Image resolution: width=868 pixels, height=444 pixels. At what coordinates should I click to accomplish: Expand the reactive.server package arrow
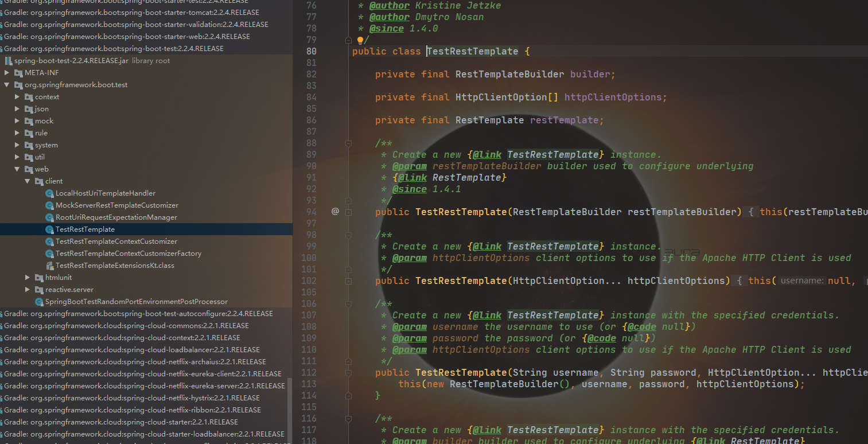(x=28, y=290)
